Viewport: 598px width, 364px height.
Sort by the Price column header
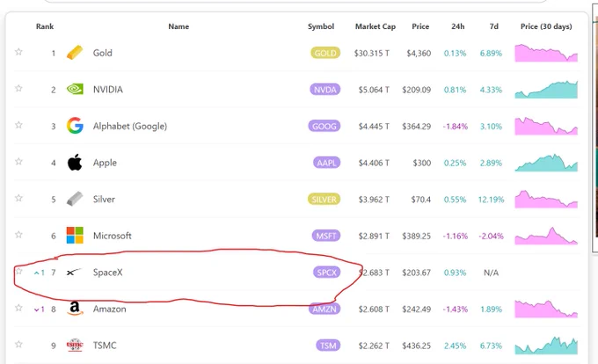(x=420, y=26)
